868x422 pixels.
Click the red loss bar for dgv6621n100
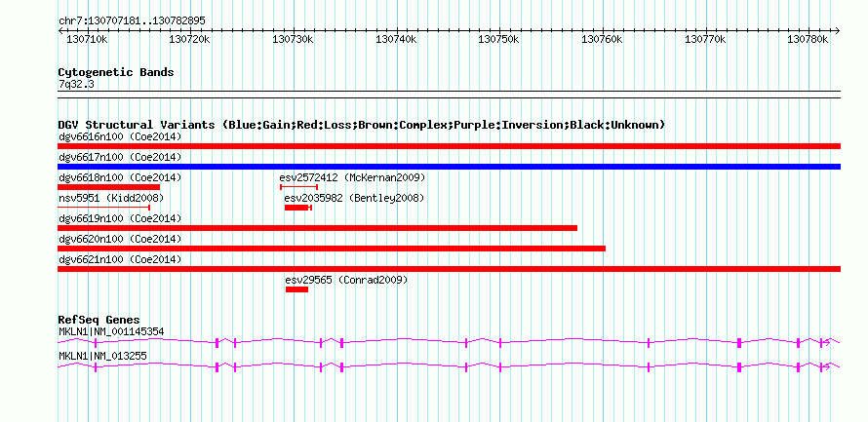pyautogui.click(x=449, y=269)
